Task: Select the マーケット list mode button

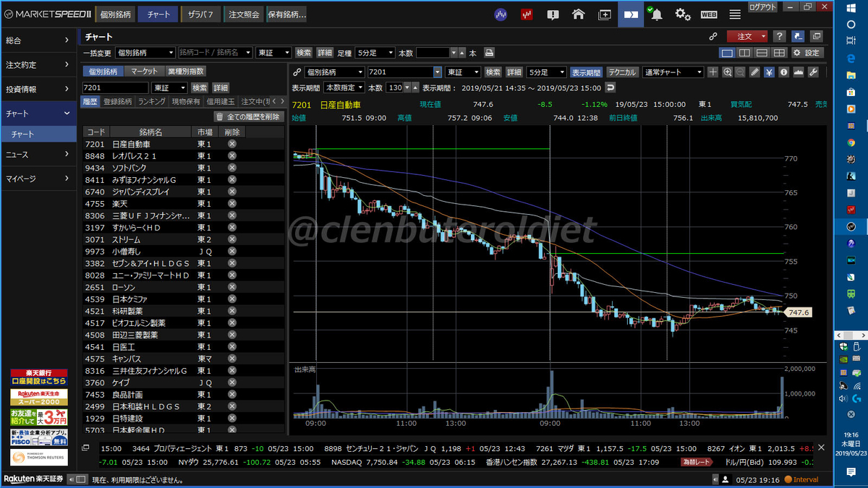Action: click(x=144, y=71)
